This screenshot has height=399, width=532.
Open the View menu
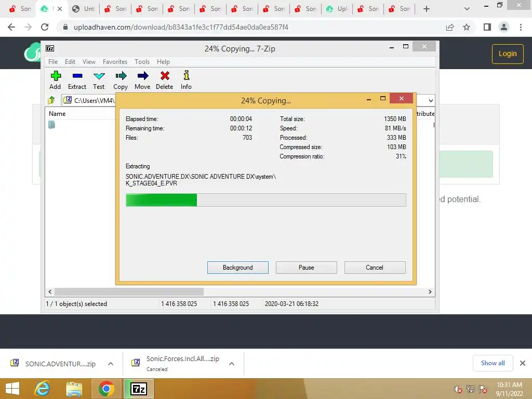89,62
